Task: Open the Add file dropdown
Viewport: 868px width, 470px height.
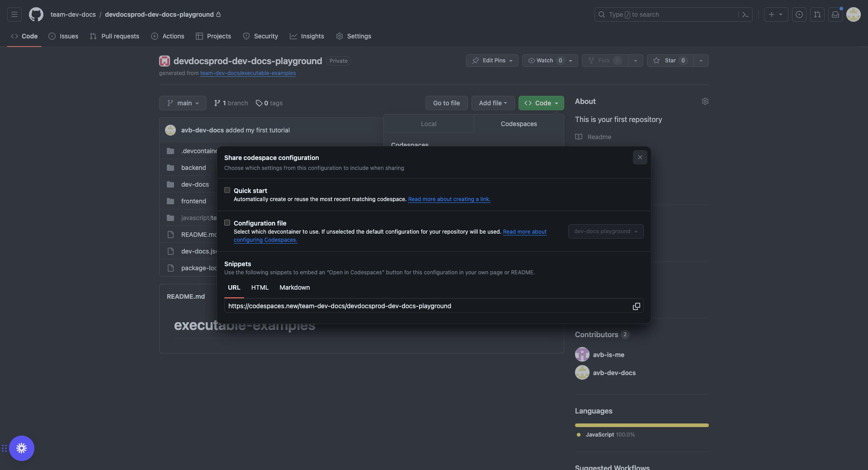Action: tap(493, 103)
